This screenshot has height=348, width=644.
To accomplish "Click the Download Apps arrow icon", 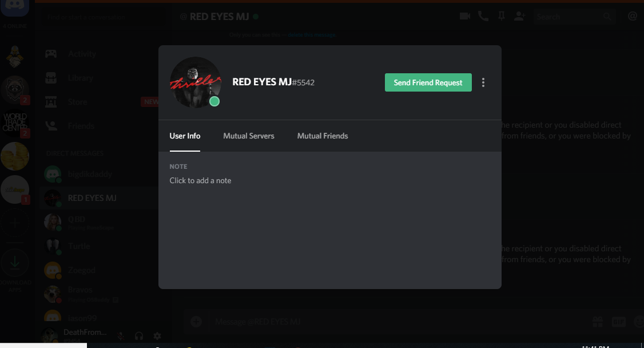I will [15, 263].
